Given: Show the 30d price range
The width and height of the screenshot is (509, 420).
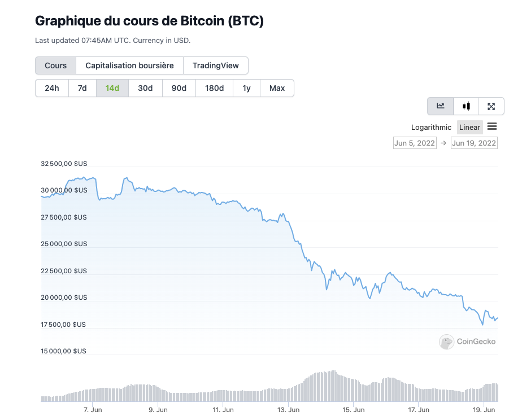Looking at the screenshot, I should tap(145, 88).
